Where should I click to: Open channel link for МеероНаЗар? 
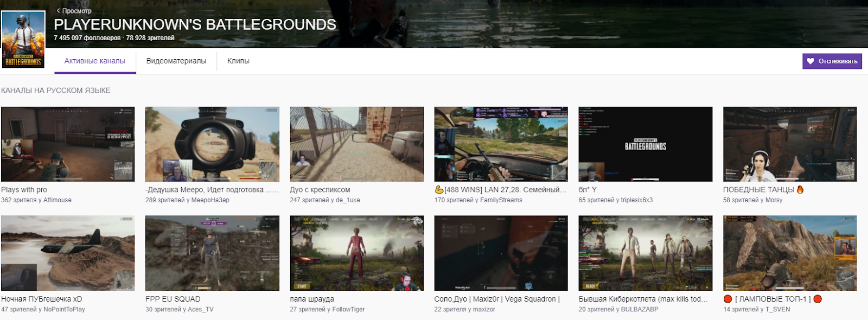210,200
